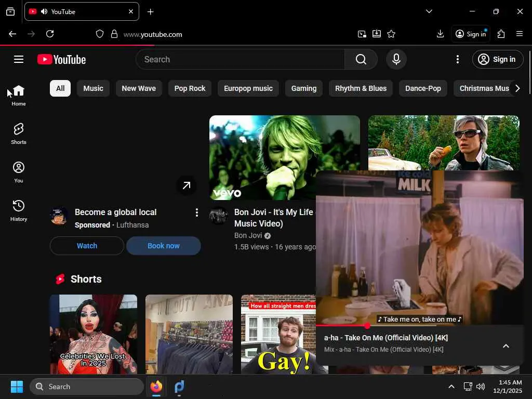The width and height of the screenshot is (532, 399).
Task: Click the Windows taskbar search box
Action: pyautogui.click(x=87, y=387)
